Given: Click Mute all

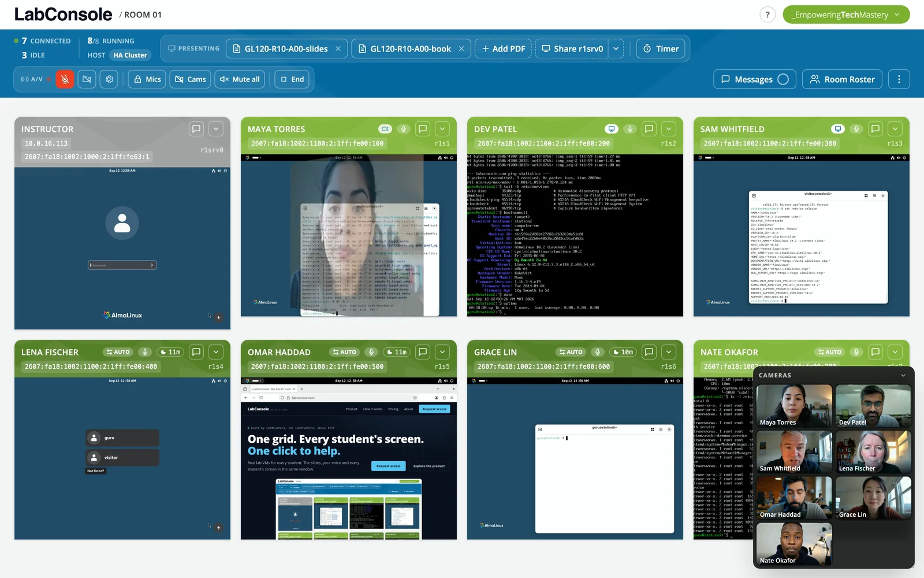Looking at the screenshot, I should (x=240, y=79).
